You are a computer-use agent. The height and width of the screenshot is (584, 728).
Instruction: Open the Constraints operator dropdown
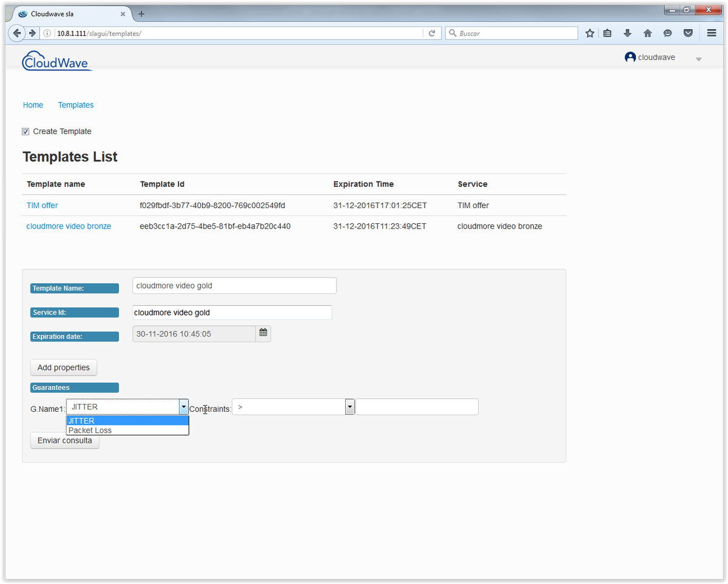tap(349, 407)
